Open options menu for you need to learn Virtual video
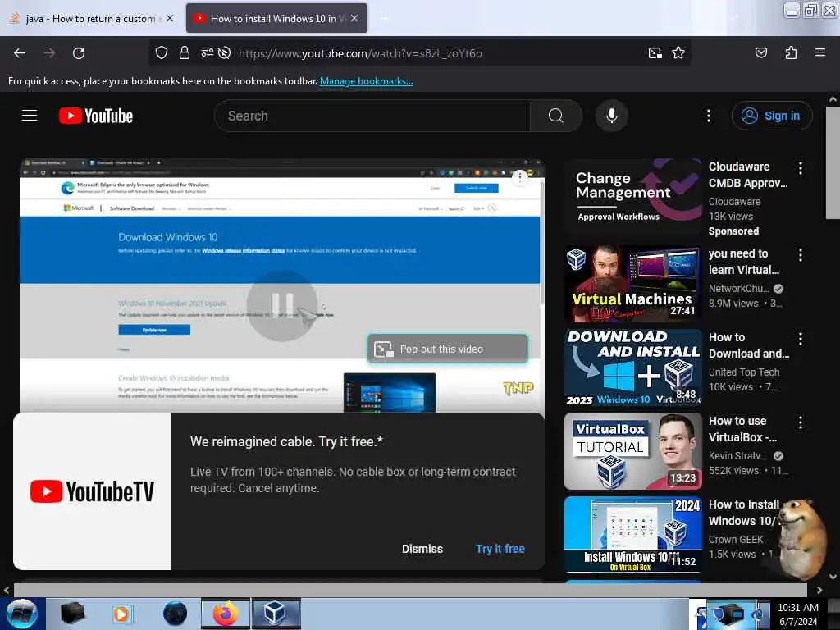This screenshot has width=840, height=630. coord(801,255)
